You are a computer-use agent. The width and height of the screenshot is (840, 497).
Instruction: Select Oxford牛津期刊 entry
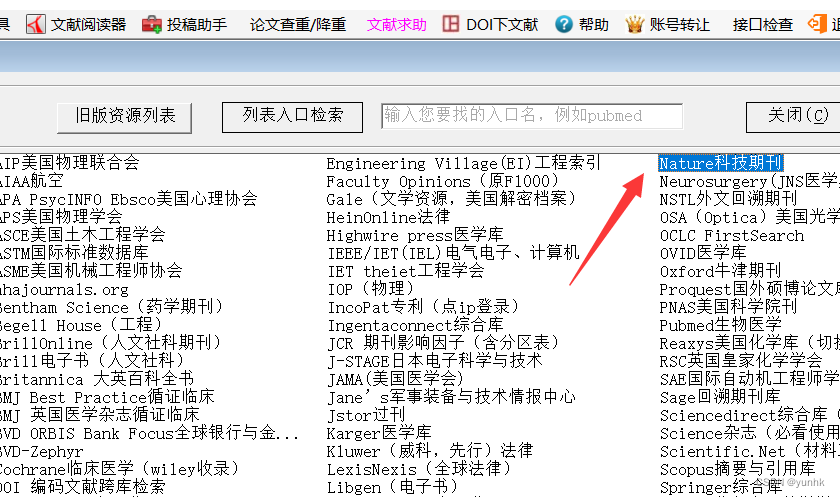(x=721, y=272)
